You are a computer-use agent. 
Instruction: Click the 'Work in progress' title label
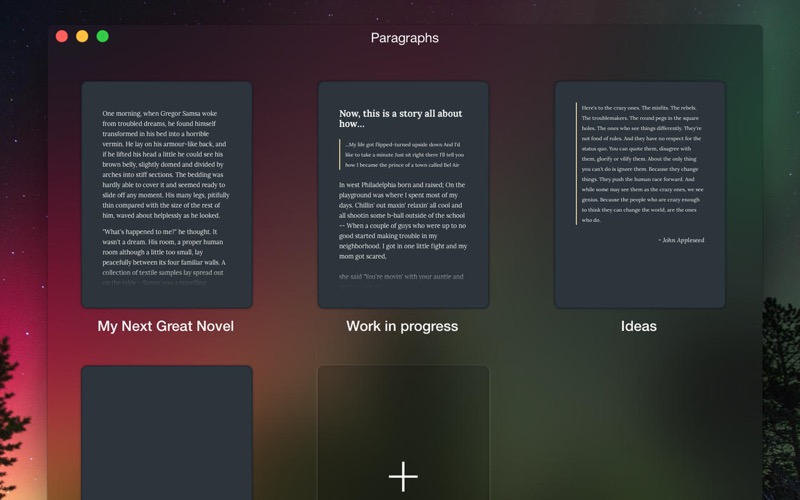pos(402,326)
